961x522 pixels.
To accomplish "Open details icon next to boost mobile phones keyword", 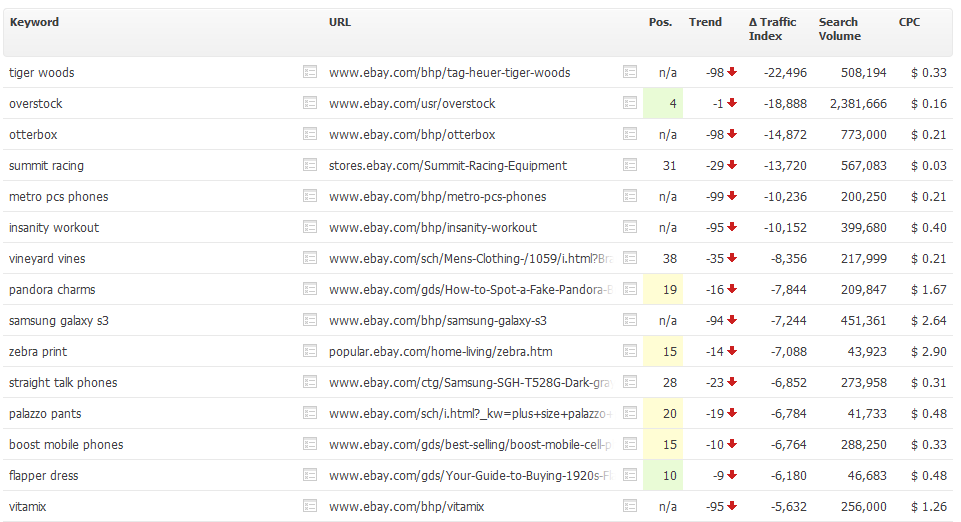I will pyautogui.click(x=310, y=444).
